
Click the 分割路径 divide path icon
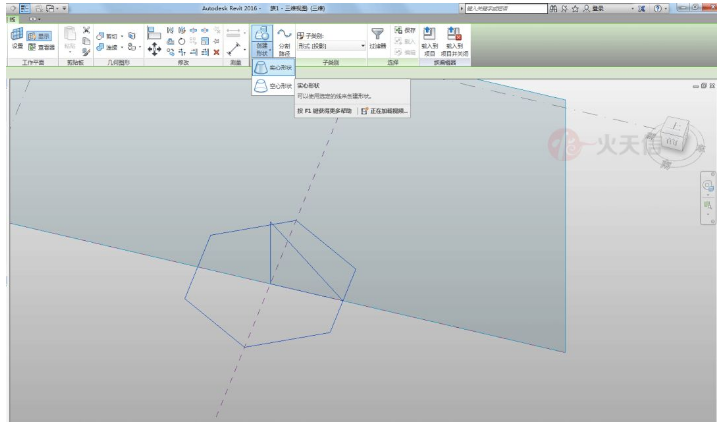284,42
